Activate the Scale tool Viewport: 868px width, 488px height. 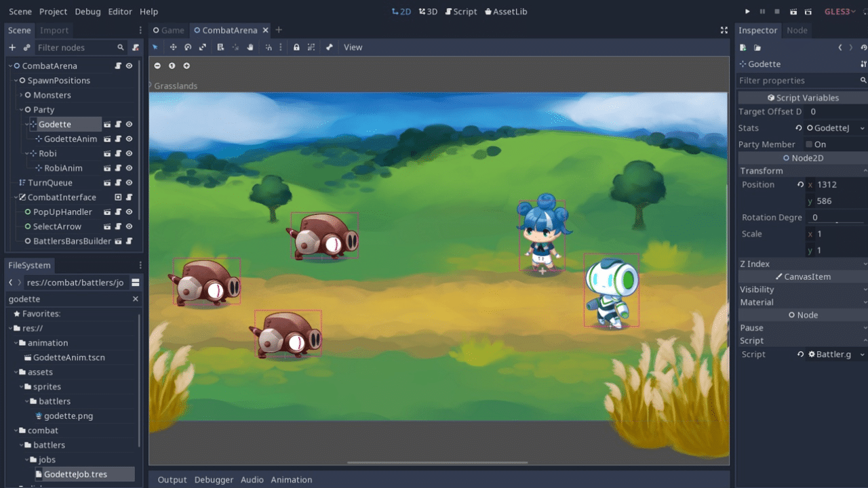[203, 47]
